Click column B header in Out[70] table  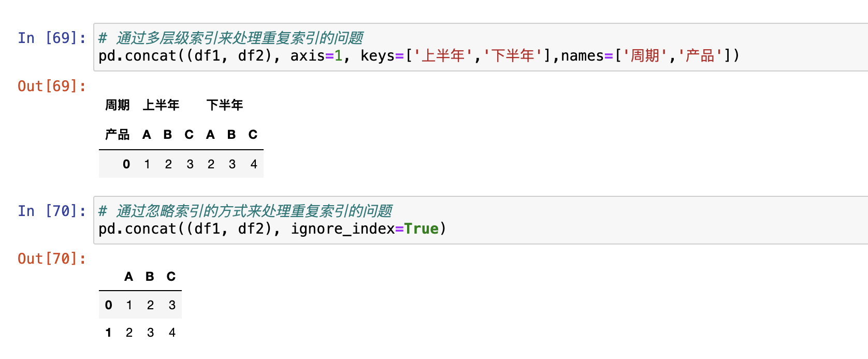click(150, 277)
